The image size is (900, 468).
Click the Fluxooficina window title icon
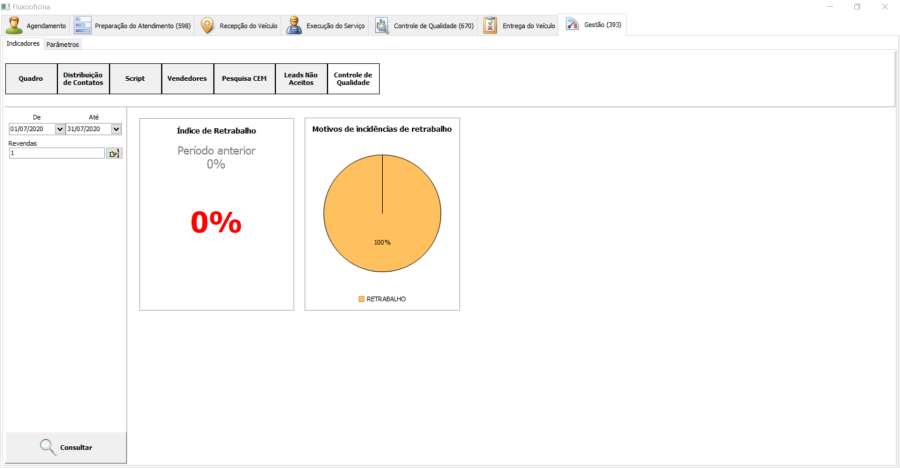[x=6, y=6]
